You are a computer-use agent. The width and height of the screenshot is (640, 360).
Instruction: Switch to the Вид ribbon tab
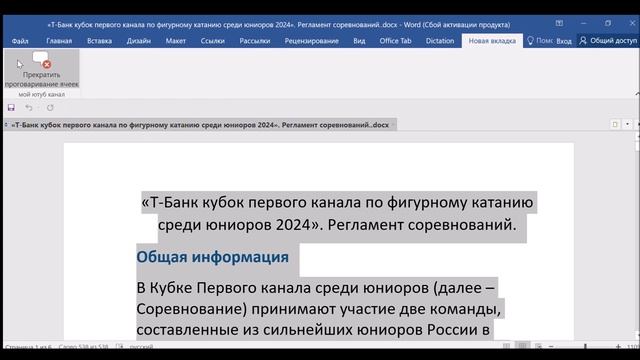pos(359,41)
